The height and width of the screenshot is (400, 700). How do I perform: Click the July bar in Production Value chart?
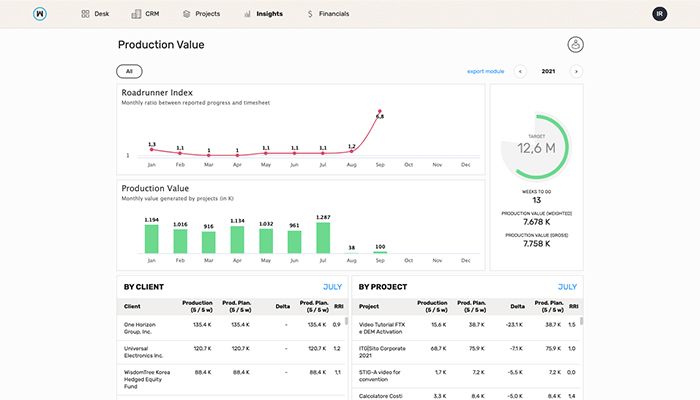(323, 237)
